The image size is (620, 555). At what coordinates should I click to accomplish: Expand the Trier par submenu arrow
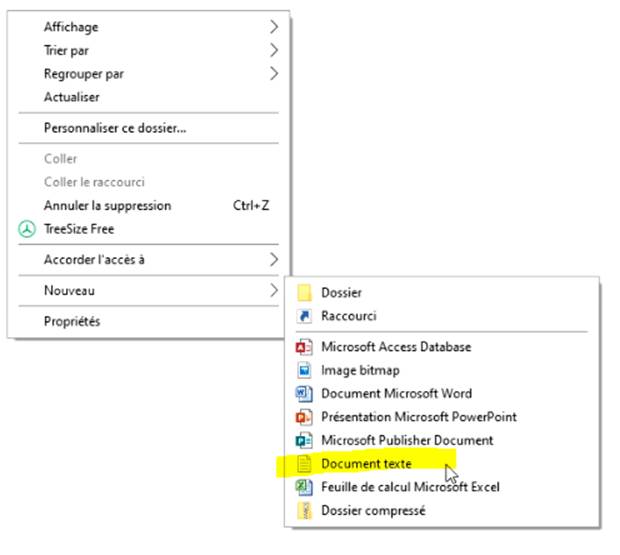(274, 50)
